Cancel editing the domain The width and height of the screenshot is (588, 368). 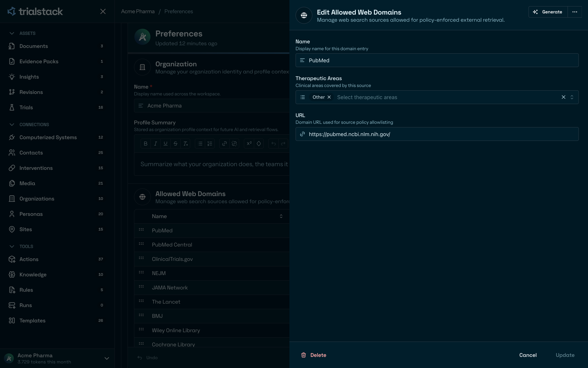pos(528,355)
